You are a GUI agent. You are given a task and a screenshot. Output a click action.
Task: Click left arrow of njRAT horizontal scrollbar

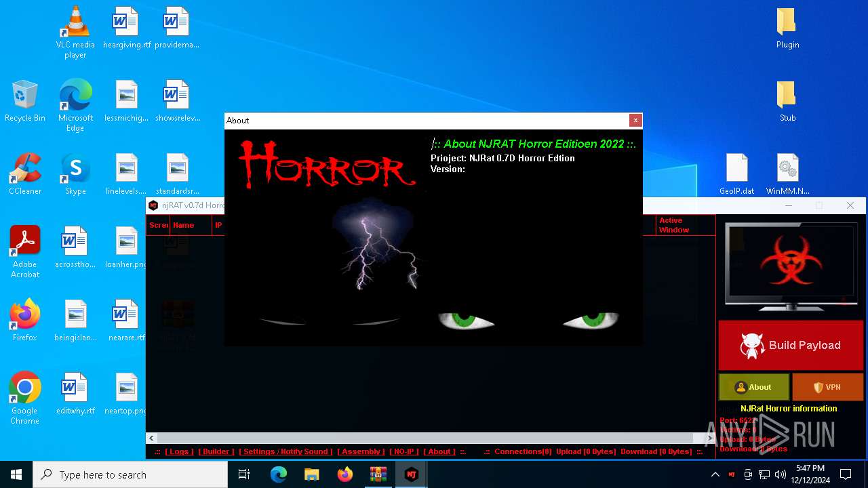click(152, 439)
